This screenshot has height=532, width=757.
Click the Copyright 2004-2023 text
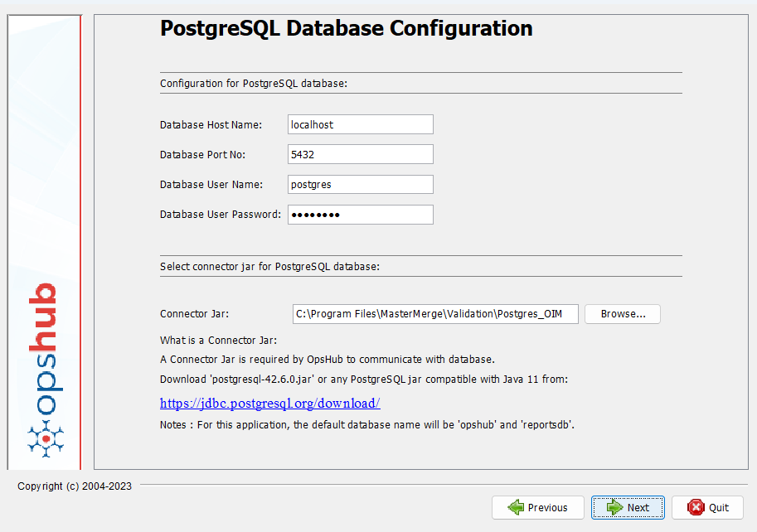click(75, 486)
